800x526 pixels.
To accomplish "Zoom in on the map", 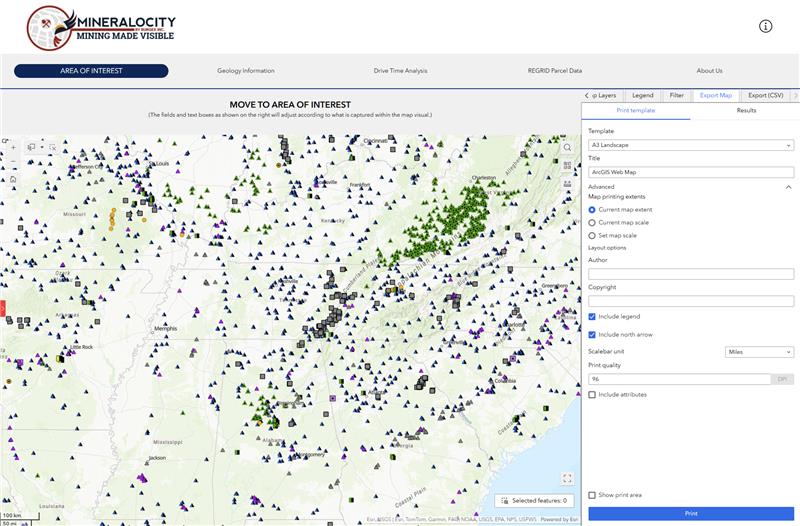I will tap(12, 146).
